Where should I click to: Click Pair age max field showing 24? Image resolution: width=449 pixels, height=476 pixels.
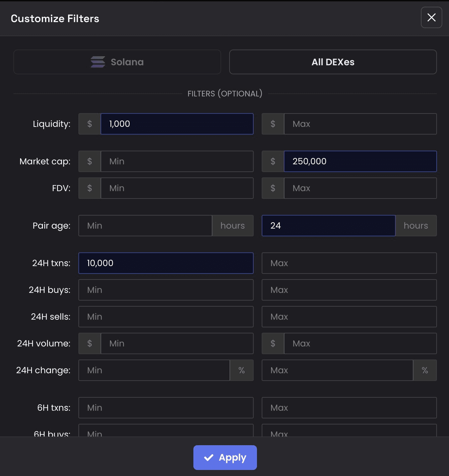328,226
